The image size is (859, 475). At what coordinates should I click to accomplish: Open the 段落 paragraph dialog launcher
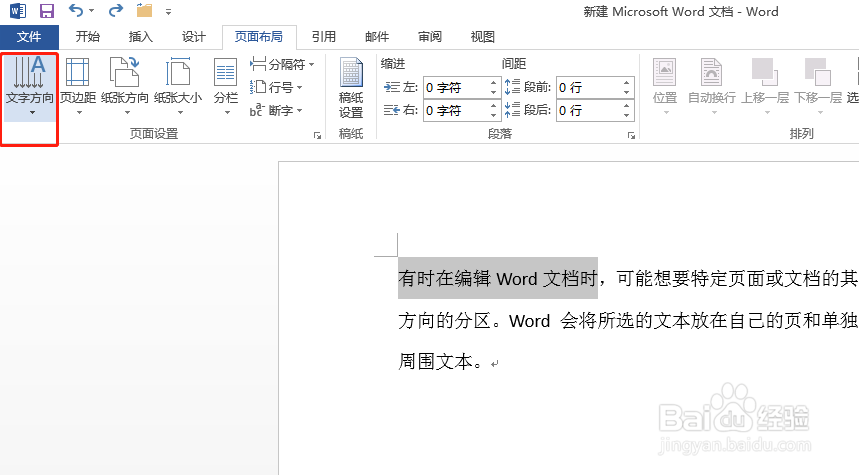point(631,135)
